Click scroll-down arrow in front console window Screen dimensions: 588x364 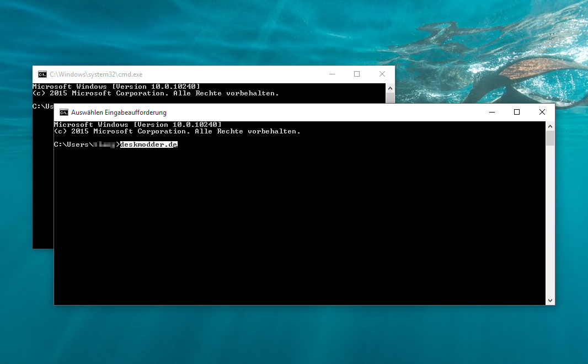click(x=550, y=300)
